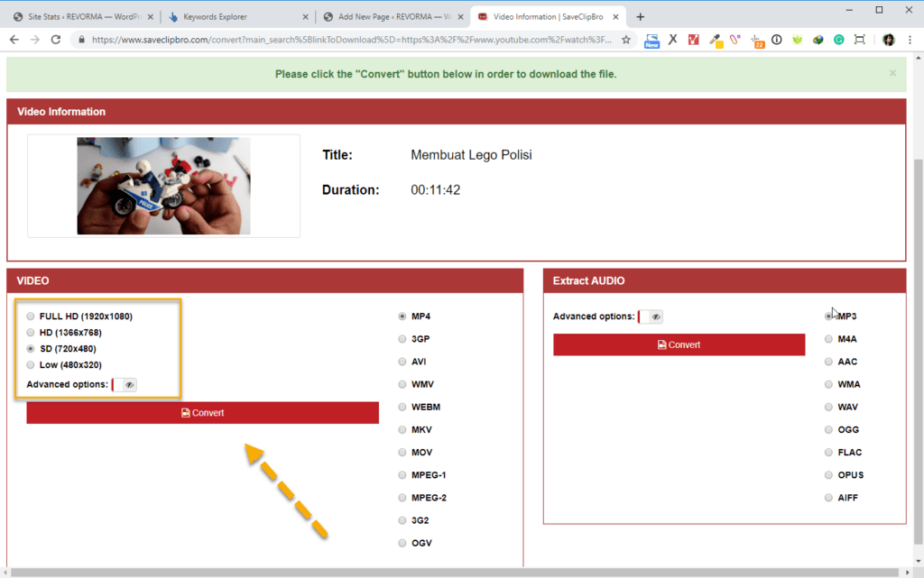Reload the page with the refresh icon
This screenshot has width=924, height=578.
(56, 40)
